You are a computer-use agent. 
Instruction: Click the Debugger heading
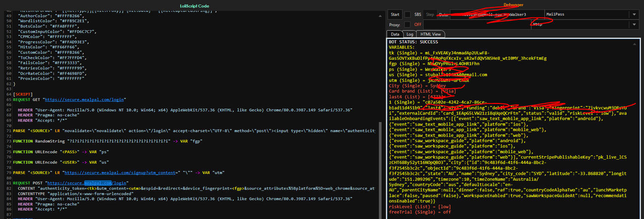click(513, 5)
